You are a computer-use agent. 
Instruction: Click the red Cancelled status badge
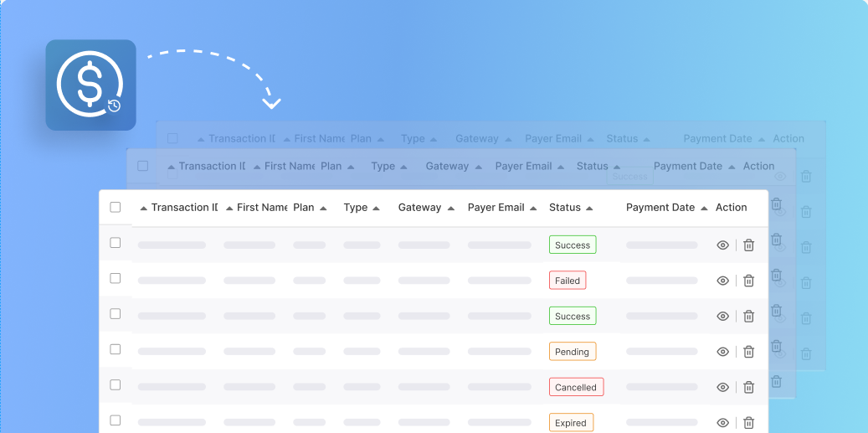(576, 387)
